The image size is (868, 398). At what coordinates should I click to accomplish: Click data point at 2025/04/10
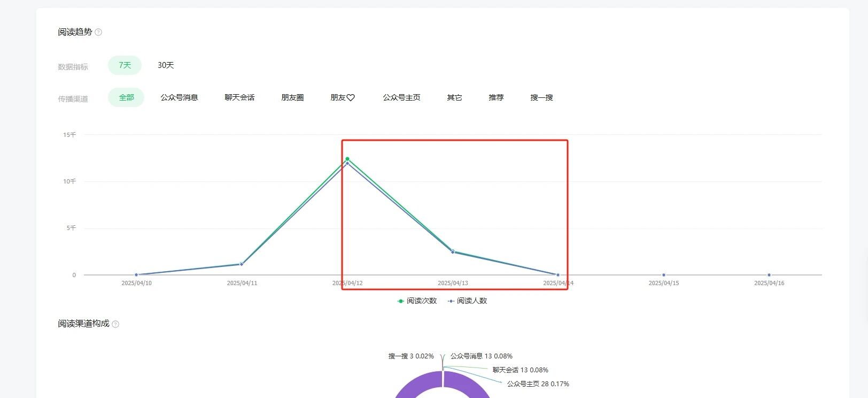136,275
